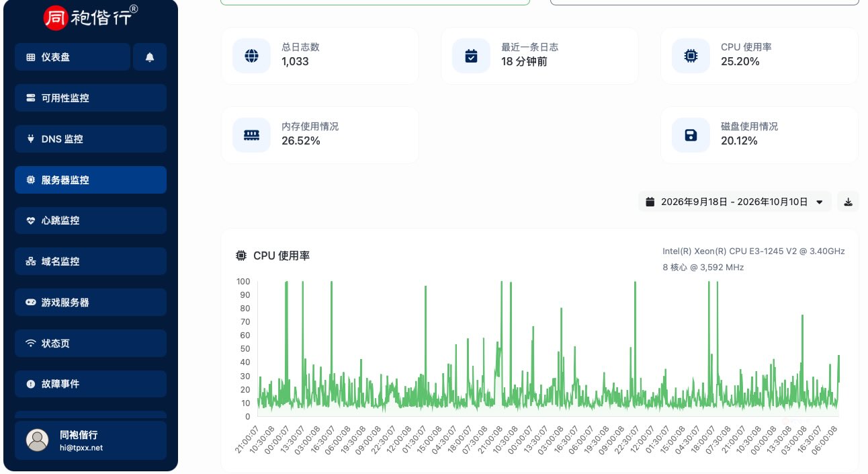Open 游戏服务器 sidebar item
868x474 pixels.
coord(91,303)
